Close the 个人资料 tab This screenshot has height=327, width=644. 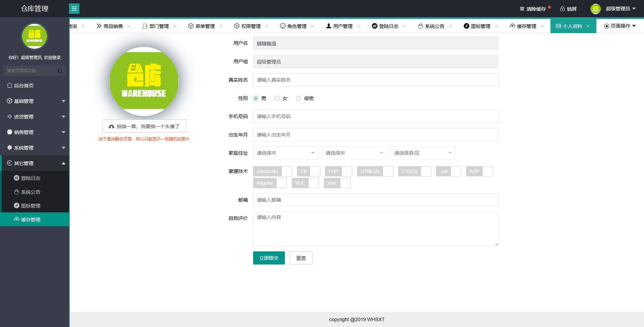(x=588, y=26)
